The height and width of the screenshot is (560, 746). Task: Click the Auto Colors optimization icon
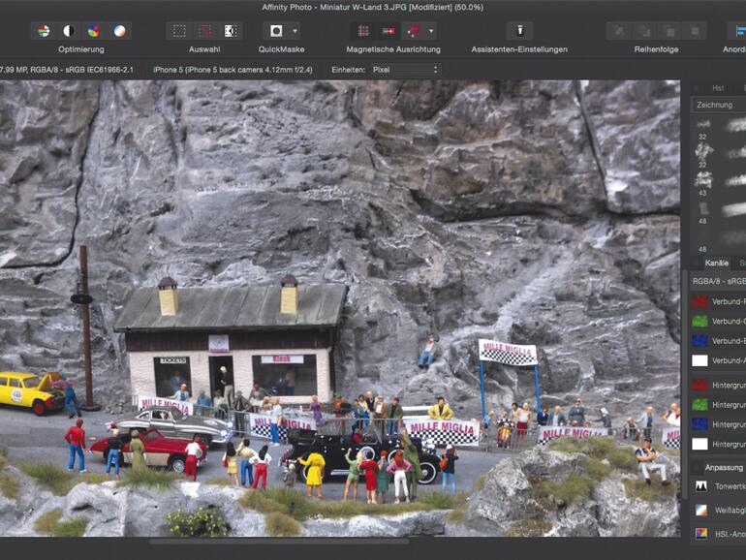click(94, 31)
